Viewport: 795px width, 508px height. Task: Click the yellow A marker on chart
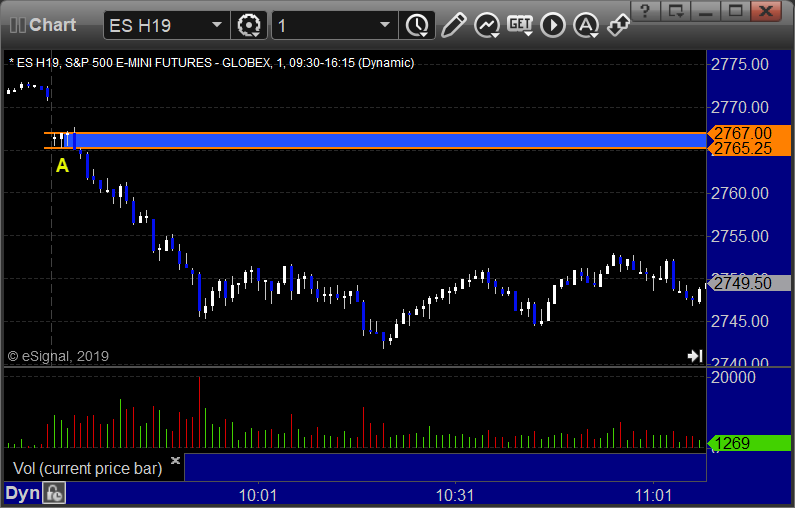tap(62, 165)
